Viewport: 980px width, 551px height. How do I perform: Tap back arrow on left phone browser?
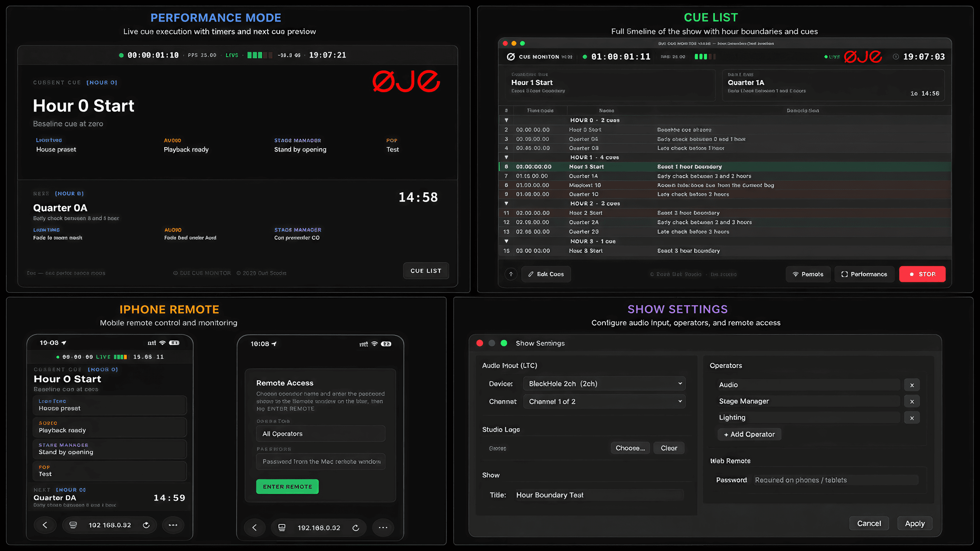[45, 525]
